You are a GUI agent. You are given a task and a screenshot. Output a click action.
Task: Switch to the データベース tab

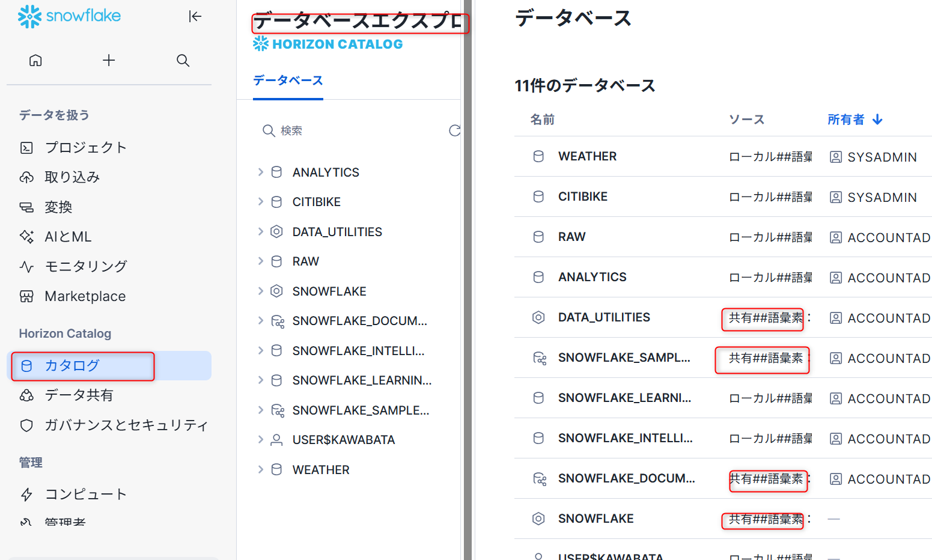pyautogui.click(x=288, y=81)
